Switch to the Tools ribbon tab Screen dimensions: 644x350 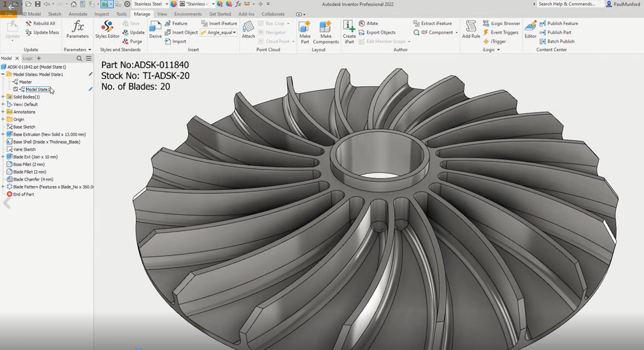[121, 14]
